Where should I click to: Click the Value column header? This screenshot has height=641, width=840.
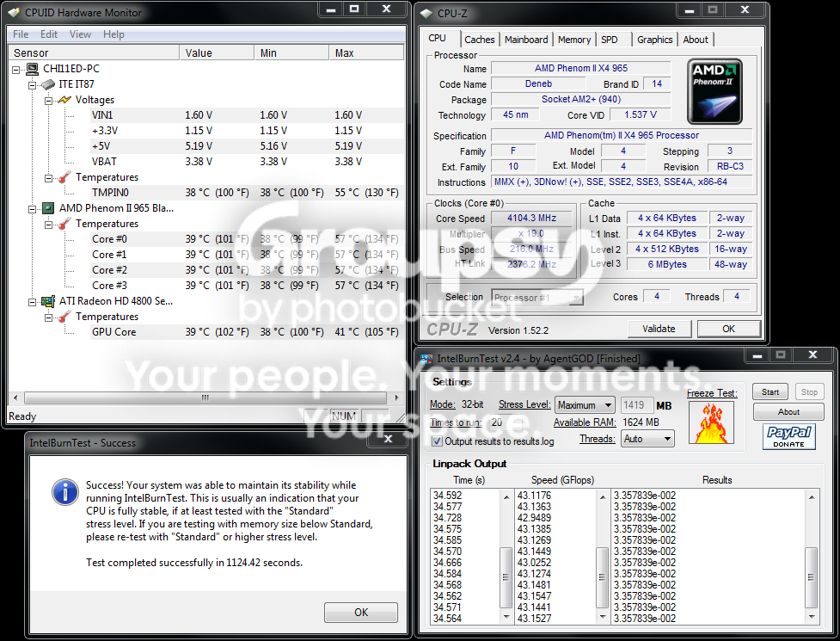point(217,52)
